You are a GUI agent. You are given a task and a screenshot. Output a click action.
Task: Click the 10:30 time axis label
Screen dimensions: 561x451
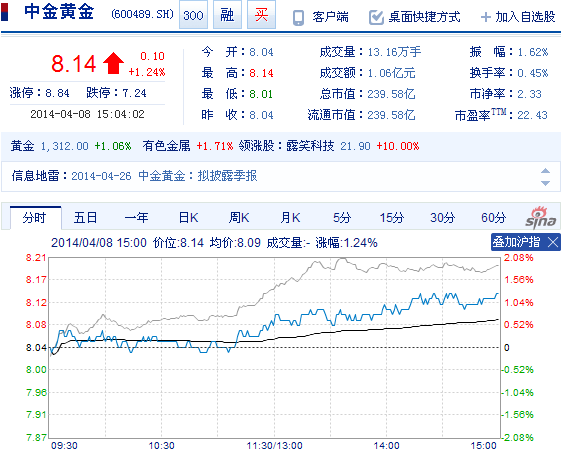click(161, 446)
